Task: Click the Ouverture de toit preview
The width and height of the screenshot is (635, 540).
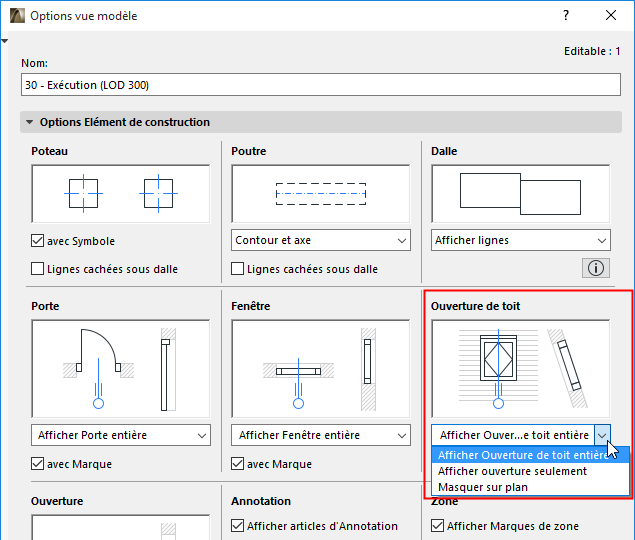Action: coord(520,365)
